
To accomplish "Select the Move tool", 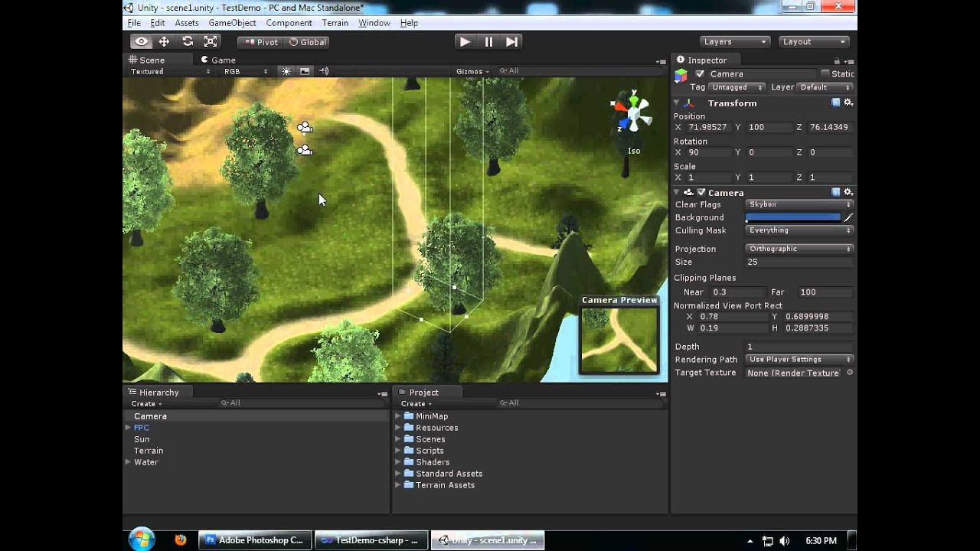I will 164,42.
